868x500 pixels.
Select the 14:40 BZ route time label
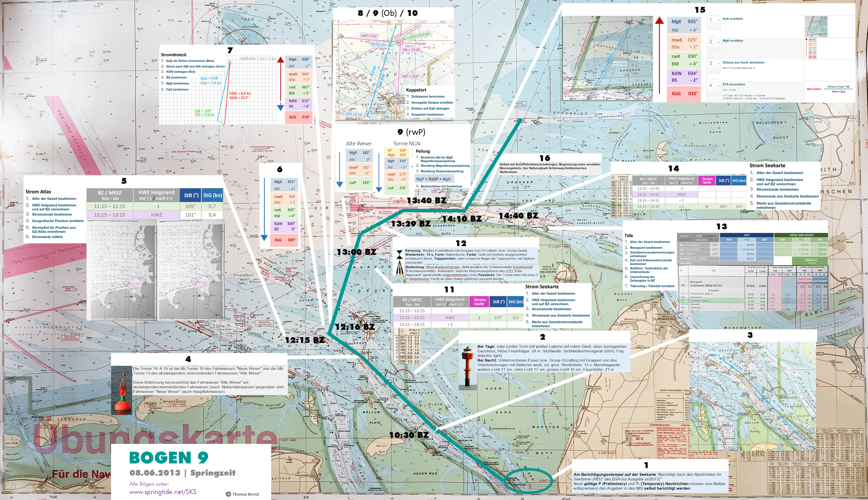pos(518,215)
